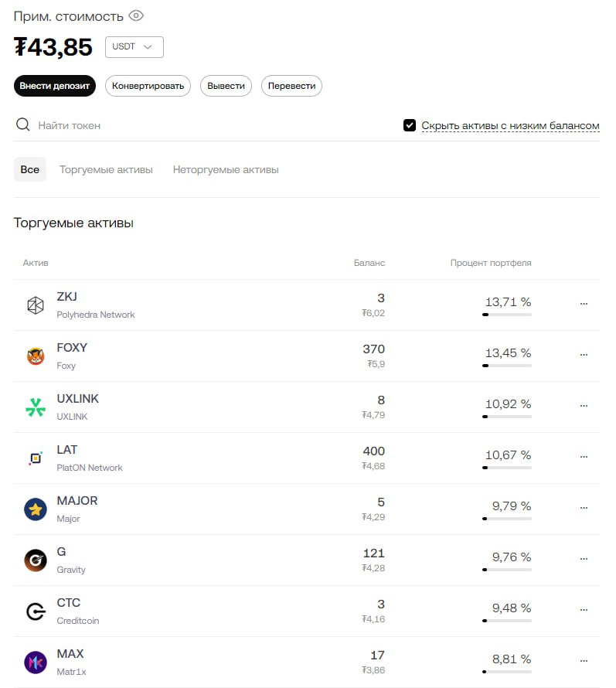Viewport: 616px width, 688px height.
Task: Click the Конвертировать button
Action: 148,86
